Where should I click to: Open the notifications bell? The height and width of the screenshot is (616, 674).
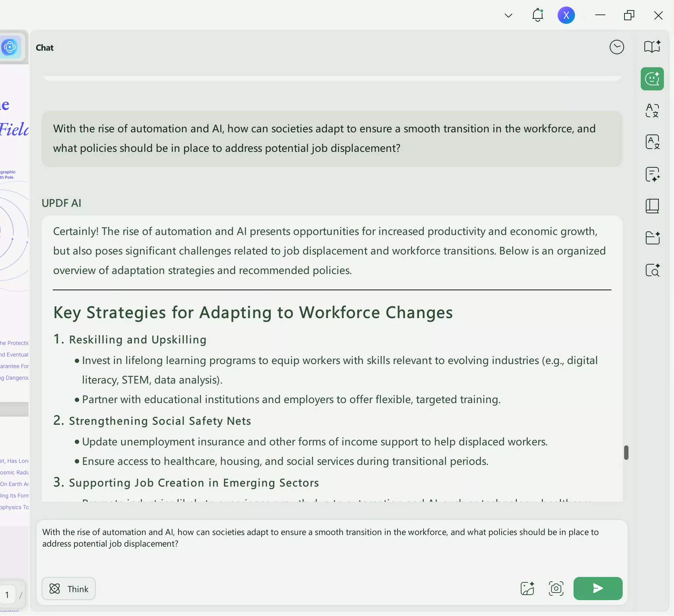(x=537, y=15)
